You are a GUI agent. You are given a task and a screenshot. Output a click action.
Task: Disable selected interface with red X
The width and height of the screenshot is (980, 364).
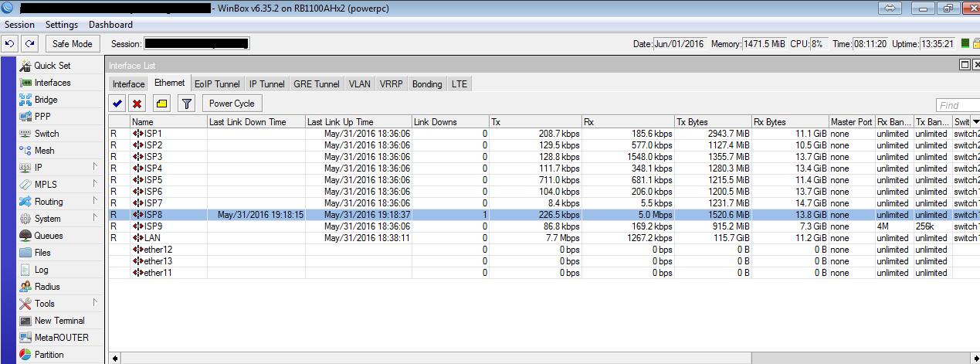(x=137, y=104)
